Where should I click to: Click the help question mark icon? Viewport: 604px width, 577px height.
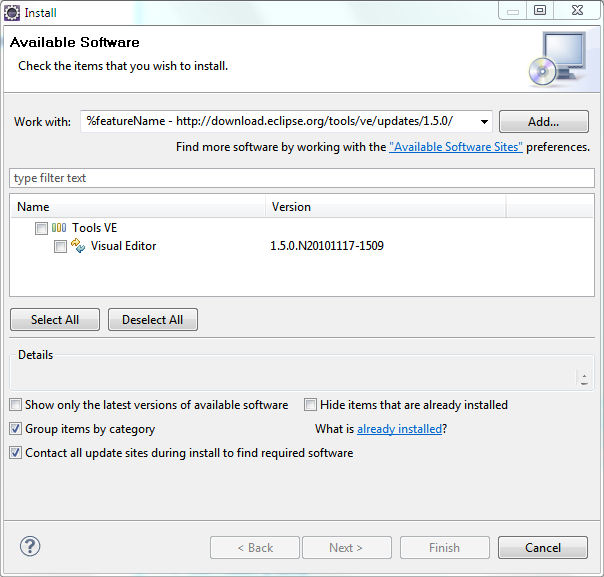click(x=30, y=546)
